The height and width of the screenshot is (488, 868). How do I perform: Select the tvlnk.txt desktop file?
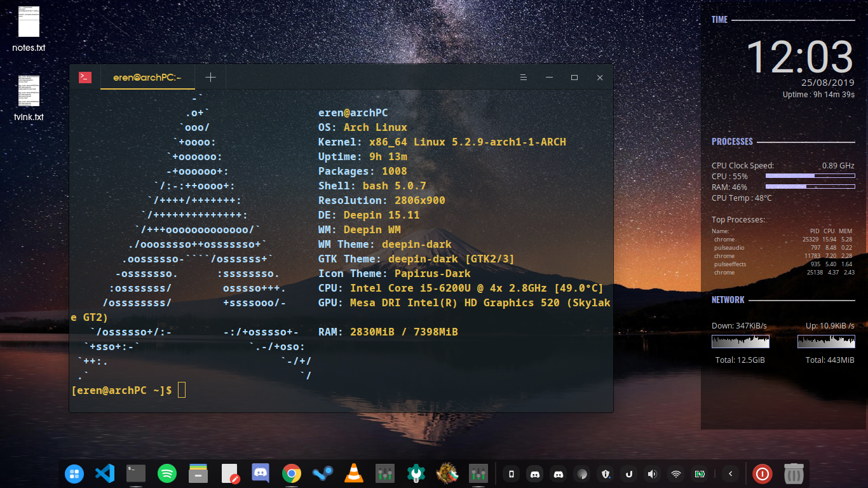[x=29, y=98]
